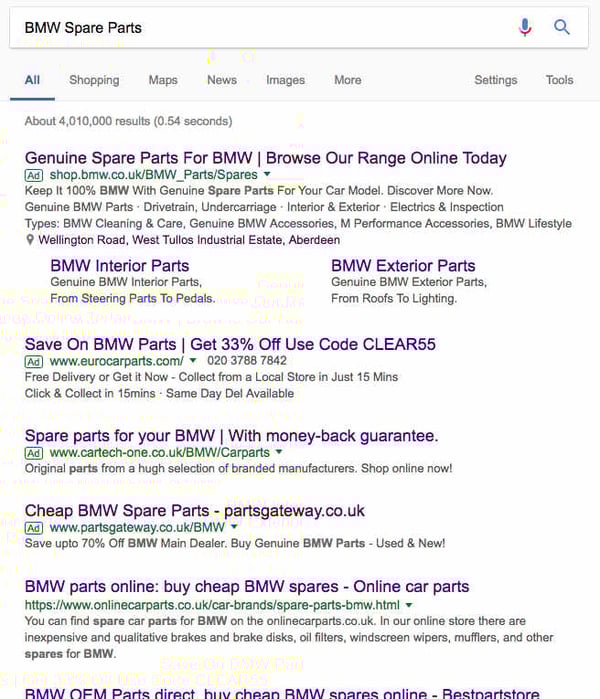
Task: Open BMW OEM Parts direct Bestpartstore result
Action: [282, 693]
